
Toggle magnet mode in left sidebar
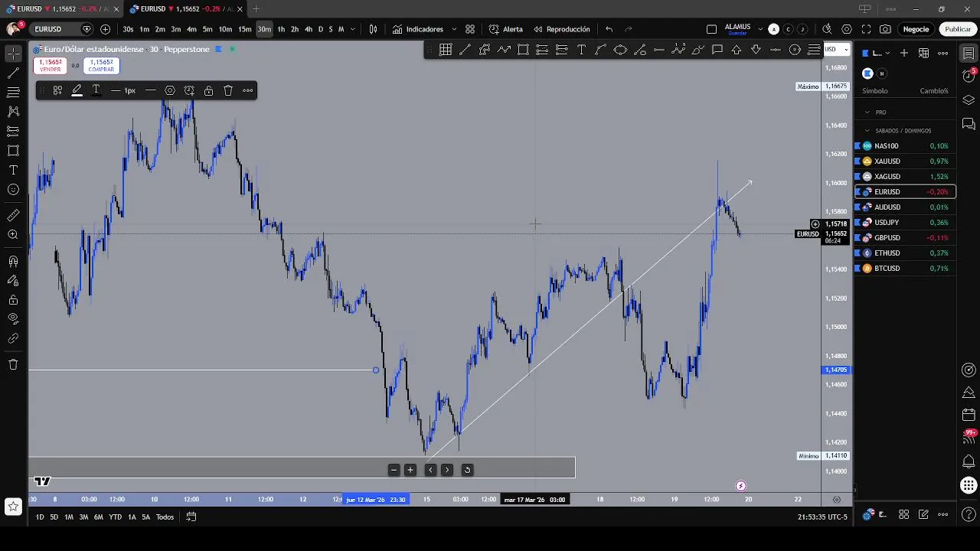click(13, 261)
